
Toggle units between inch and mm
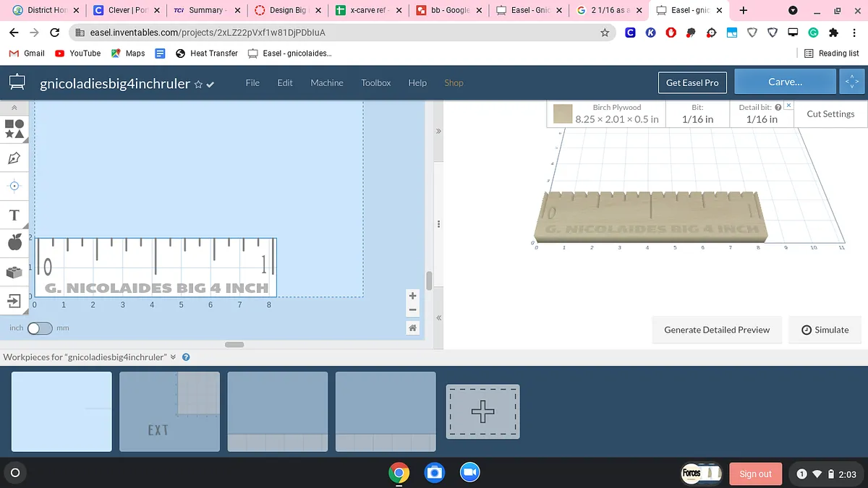pos(40,328)
